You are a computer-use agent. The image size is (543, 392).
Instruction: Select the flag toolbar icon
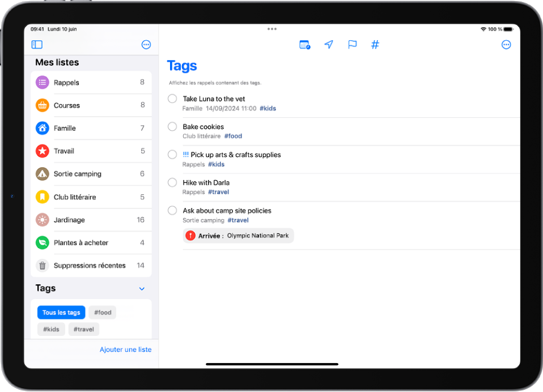click(352, 45)
